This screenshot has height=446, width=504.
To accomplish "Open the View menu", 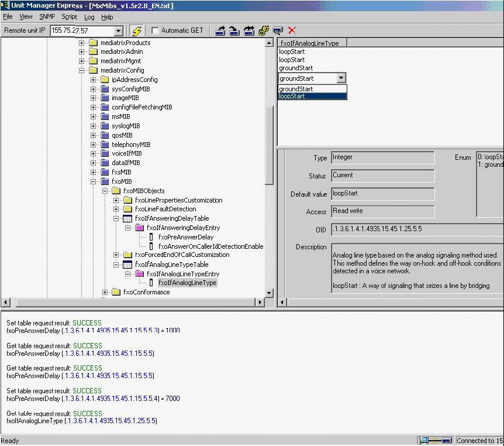I will click(x=26, y=17).
